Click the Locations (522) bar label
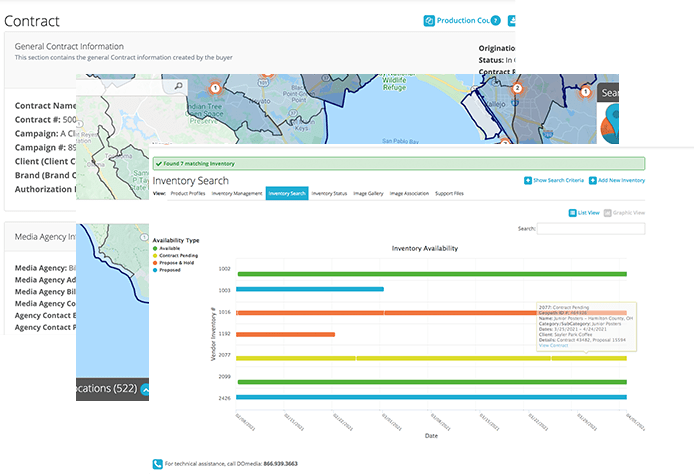695x474 pixels. pos(106,388)
